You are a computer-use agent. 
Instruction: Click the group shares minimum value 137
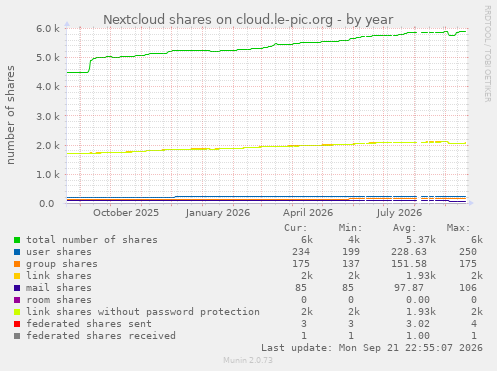click(351, 264)
